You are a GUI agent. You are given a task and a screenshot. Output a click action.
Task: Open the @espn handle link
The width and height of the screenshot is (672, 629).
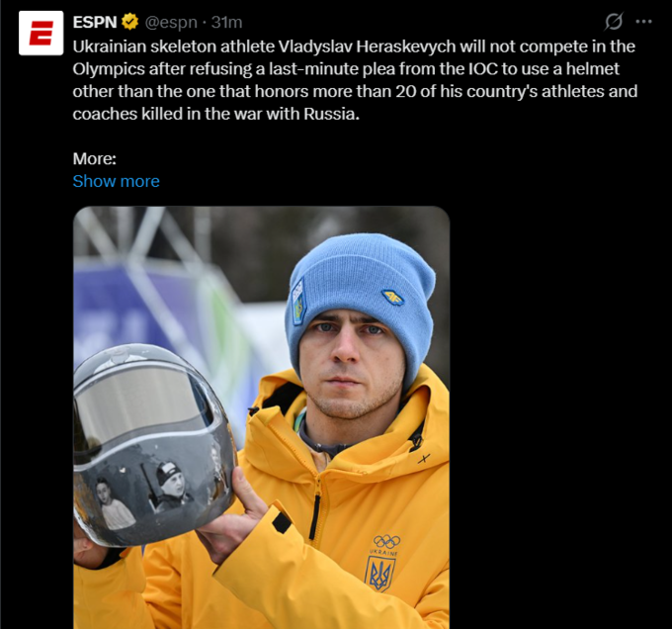click(x=171, y=23)
